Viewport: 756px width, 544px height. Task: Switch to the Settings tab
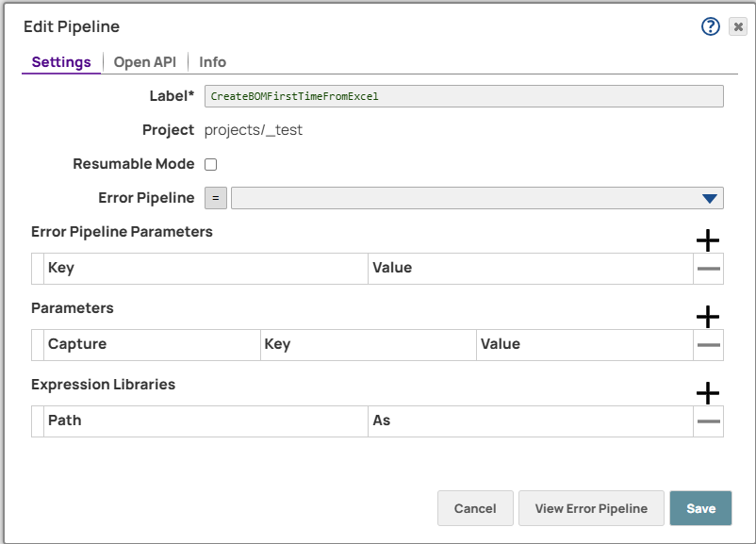pyautogui.click(x=61, y=62)
